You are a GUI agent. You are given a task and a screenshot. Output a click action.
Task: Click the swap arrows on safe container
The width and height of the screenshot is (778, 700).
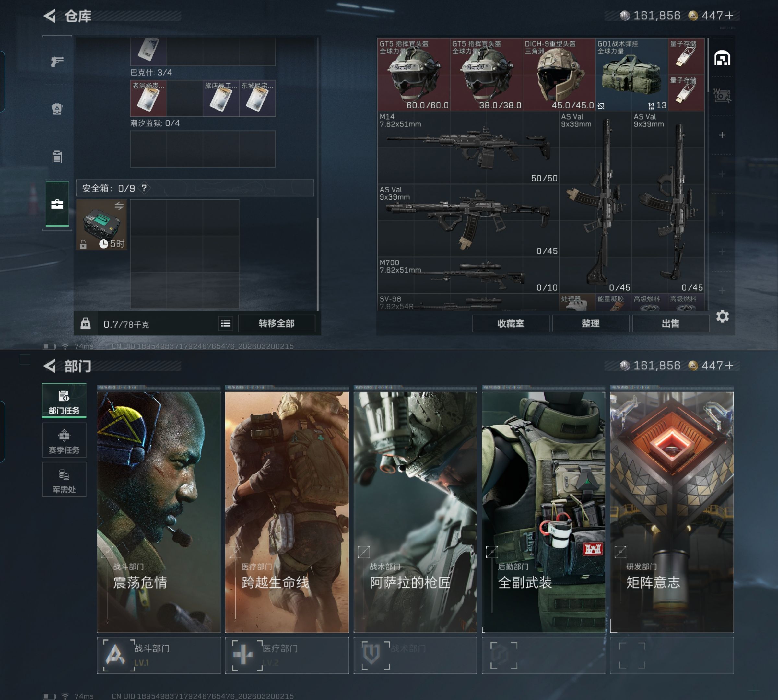(x=119, y=206)
